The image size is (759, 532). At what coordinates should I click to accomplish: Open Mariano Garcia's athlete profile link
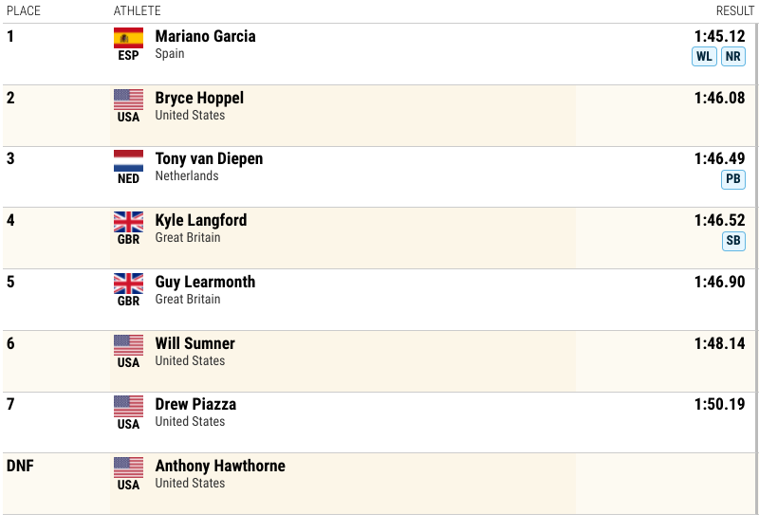tap(205, 36)
